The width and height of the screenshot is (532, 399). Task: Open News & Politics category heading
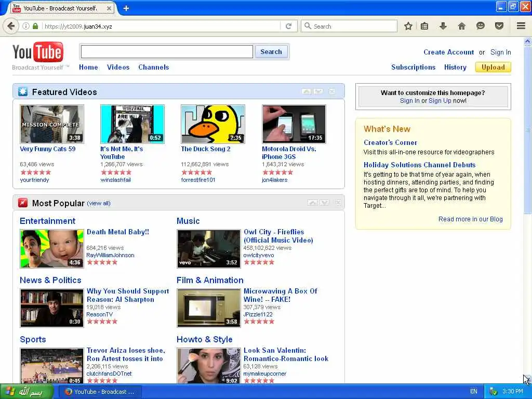pos(50,280)
